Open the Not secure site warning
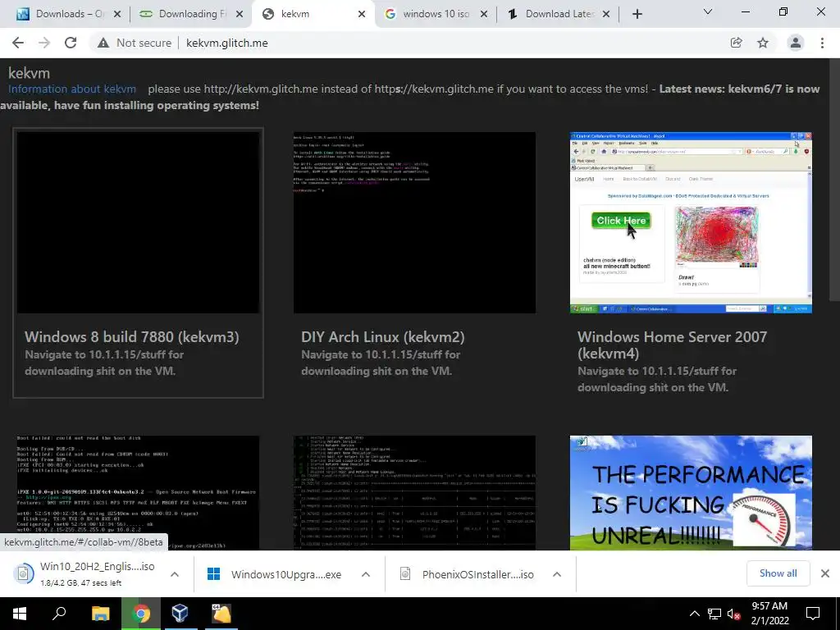840x630 pixels. [135, 43]
